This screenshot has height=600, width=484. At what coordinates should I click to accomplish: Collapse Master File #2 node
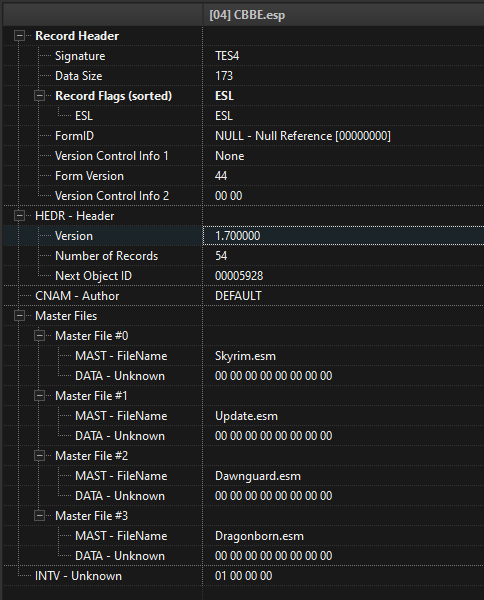click(39, 456)
